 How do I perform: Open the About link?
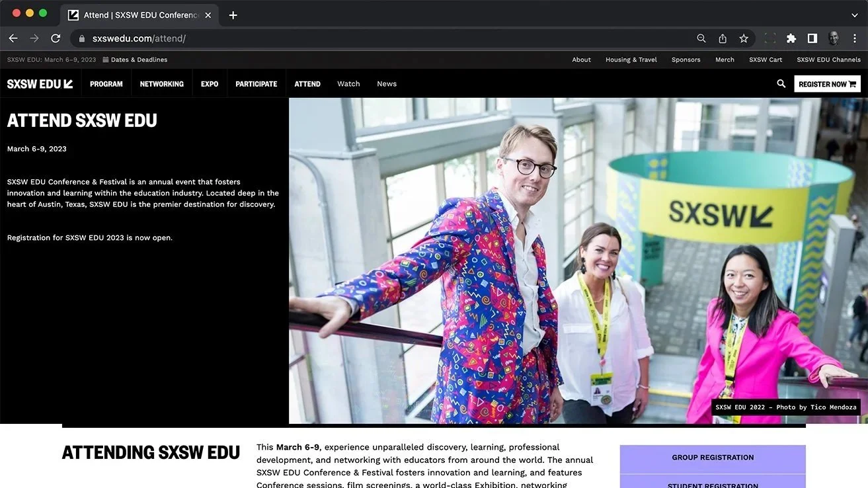pyautogui.click(x=582, y=60)
